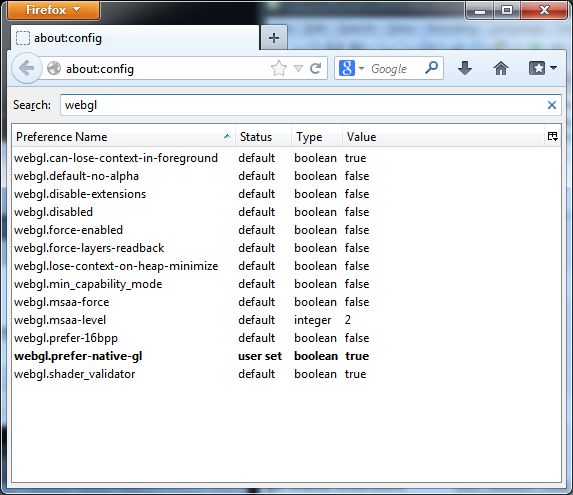
Task: Select the webgl.force-enabled preference
Action: (x=286, y=230)
